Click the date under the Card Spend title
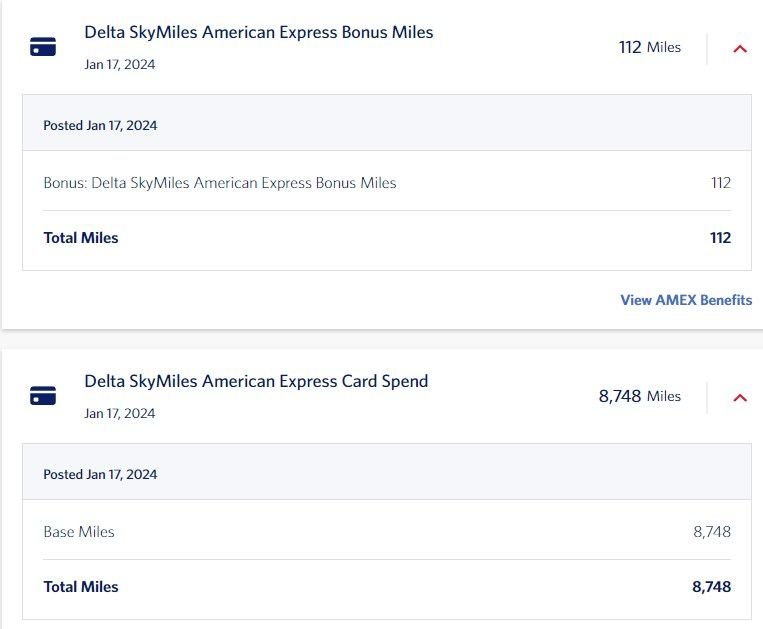The width and height of the screenshot is (763, 629). [120, 414]
